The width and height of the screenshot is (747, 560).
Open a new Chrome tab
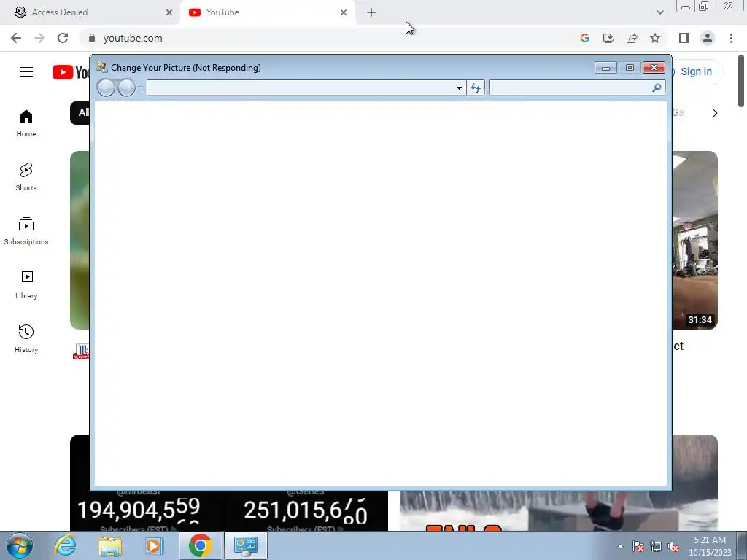(x=371, y=12)
